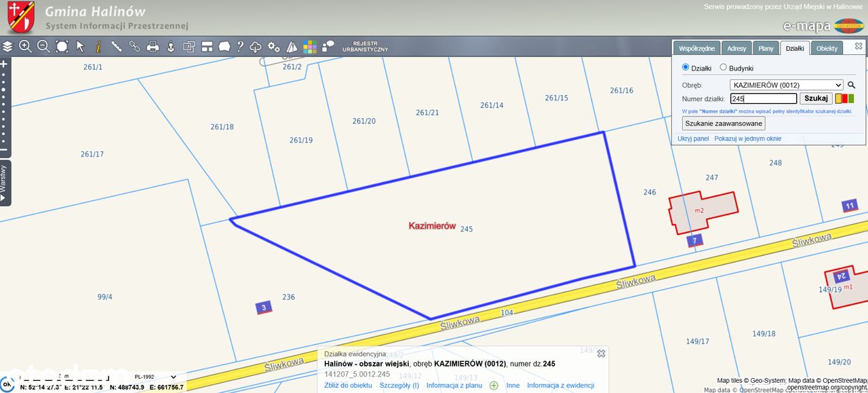868x393 pixels.
Task: Open the PL-1992 coordinate system dropdown
Action: [155, 377]
